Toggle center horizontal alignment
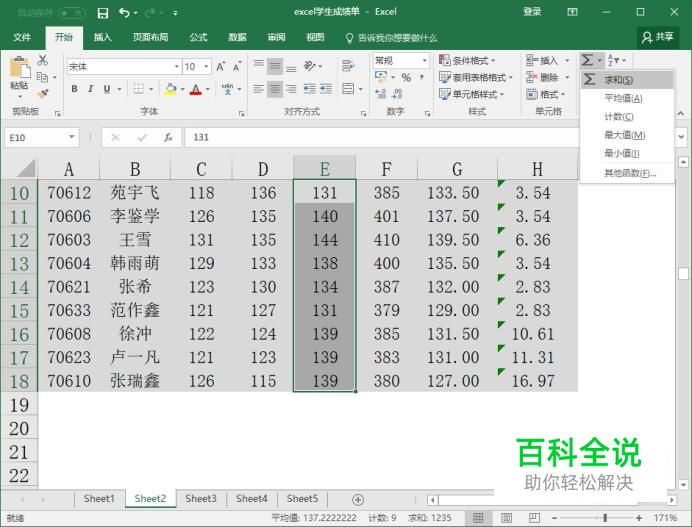692x527 pixels. click(275, 89)
